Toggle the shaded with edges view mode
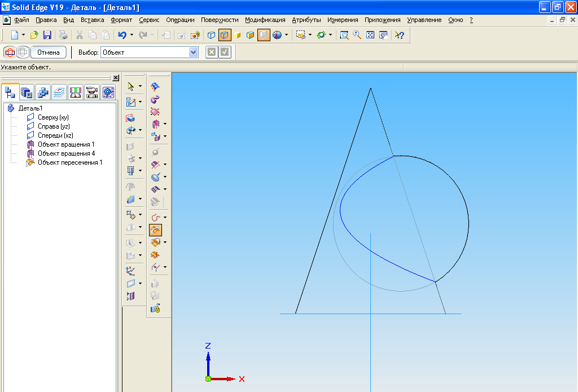 tap(250, 35)
